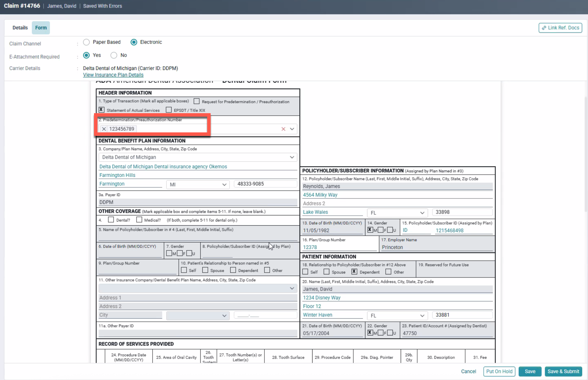Click the policyholder city Lake Wales field
The width and height of the screenshot is (588, 380).
click(332, 212)
